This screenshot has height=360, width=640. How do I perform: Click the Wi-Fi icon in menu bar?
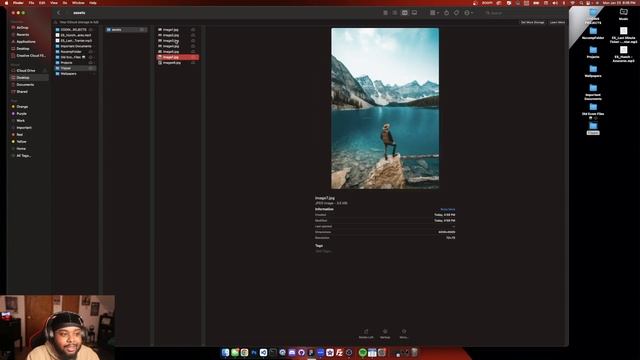coord(572,3)
